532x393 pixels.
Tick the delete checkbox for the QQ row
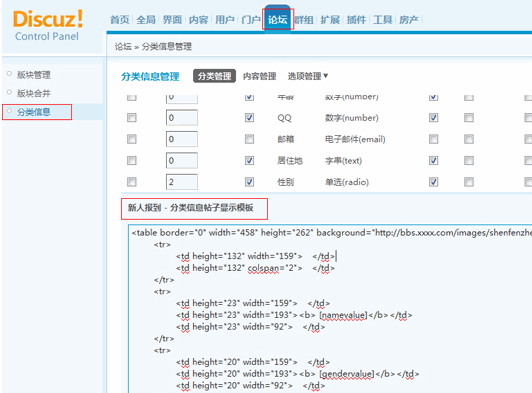132,118
